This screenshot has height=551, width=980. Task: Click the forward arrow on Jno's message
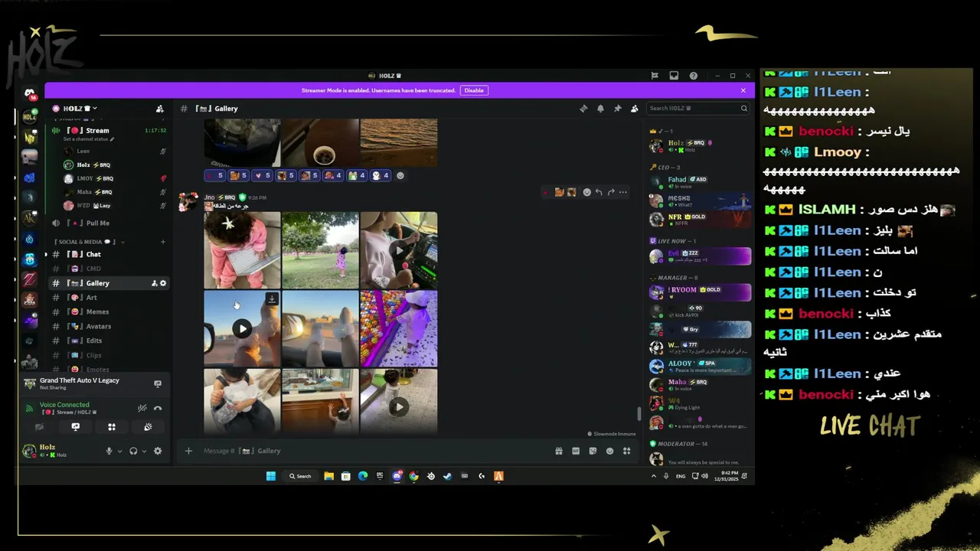tap(611, 192)
